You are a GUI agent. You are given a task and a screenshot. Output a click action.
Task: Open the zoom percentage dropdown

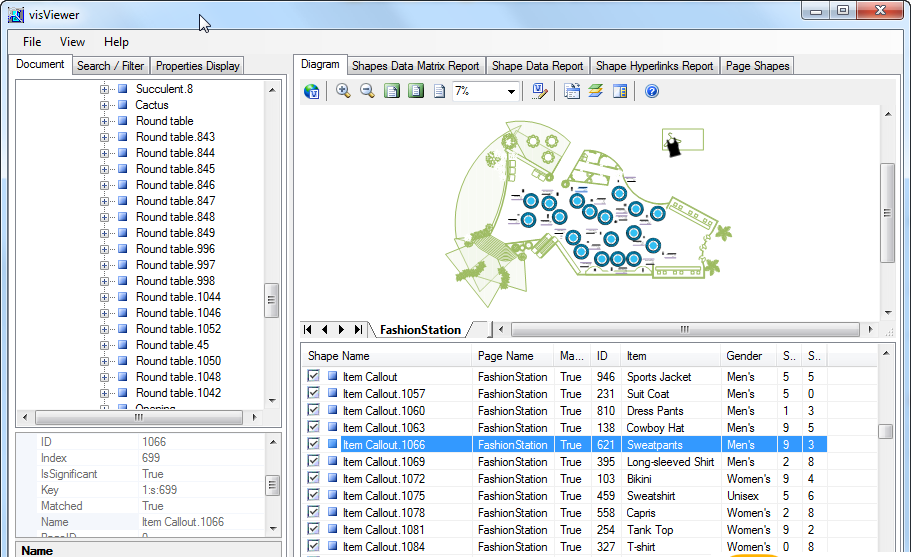click(x=512, y=91)
